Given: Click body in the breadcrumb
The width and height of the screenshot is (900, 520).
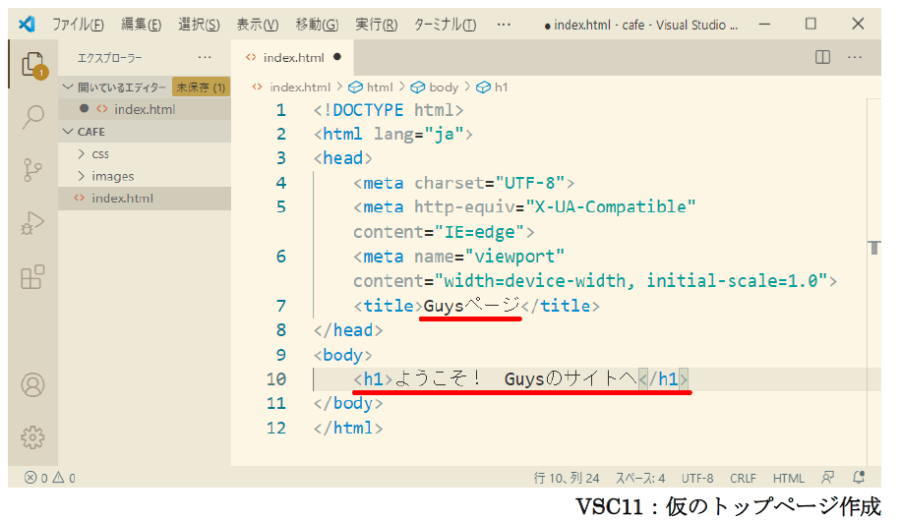Looking at the screenshot, I should point(444,87).
